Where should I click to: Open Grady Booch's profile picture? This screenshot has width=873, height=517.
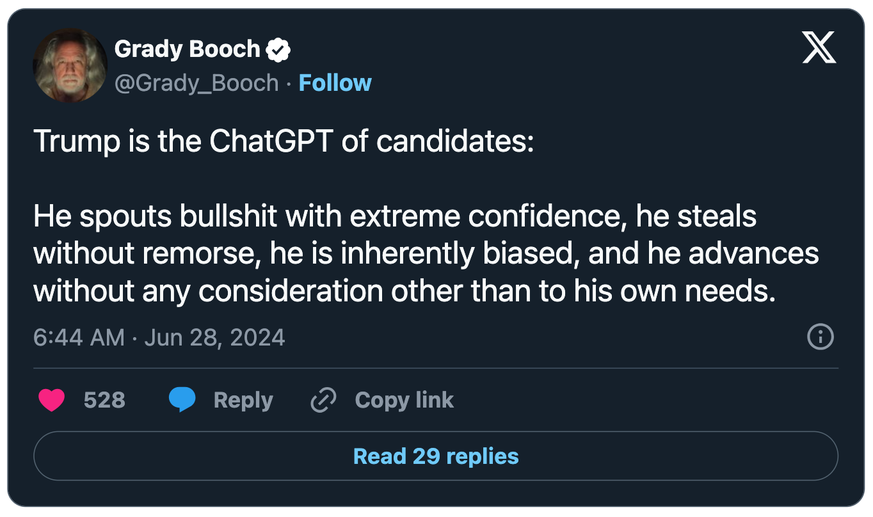click(x=70, y=65)
